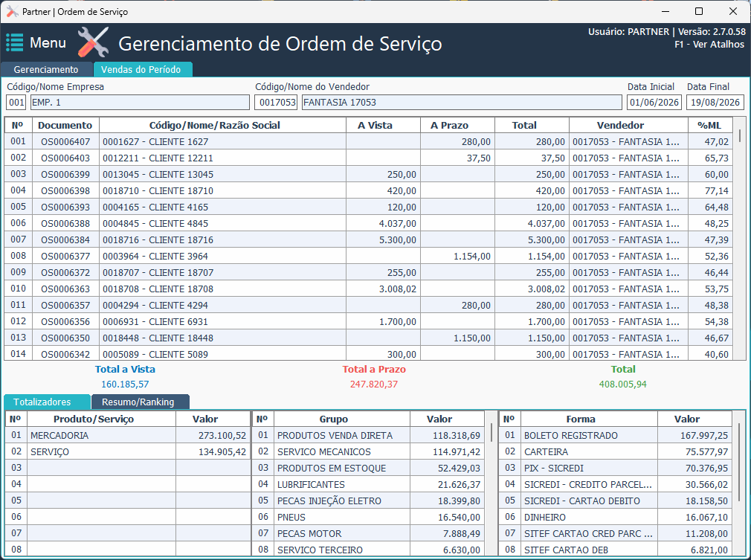Focus the seller code field 0017053
Image resolution: width=751 pixels, height=560 pixels.
[x=276, y=102]
